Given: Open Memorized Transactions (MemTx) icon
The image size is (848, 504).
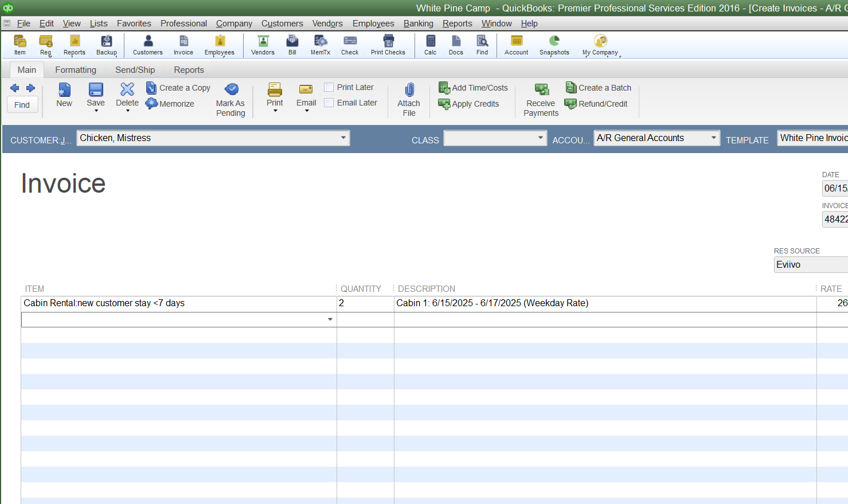Looking at the screenshot, I should (321, 45).
